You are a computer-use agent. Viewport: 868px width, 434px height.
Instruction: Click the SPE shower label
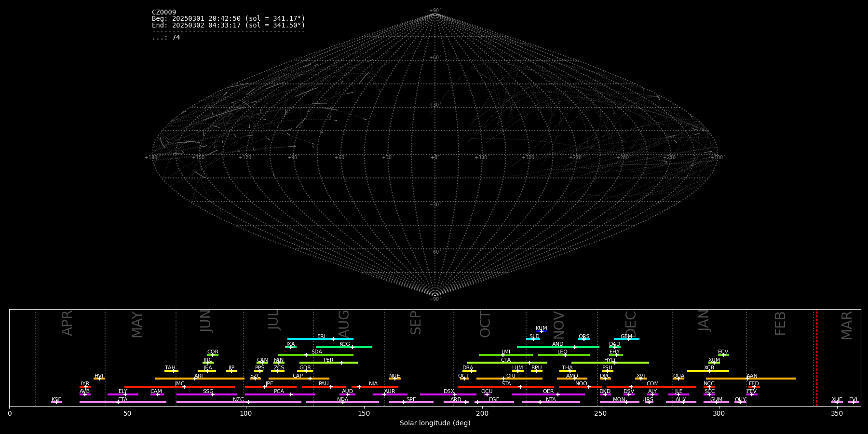[411, 400]
